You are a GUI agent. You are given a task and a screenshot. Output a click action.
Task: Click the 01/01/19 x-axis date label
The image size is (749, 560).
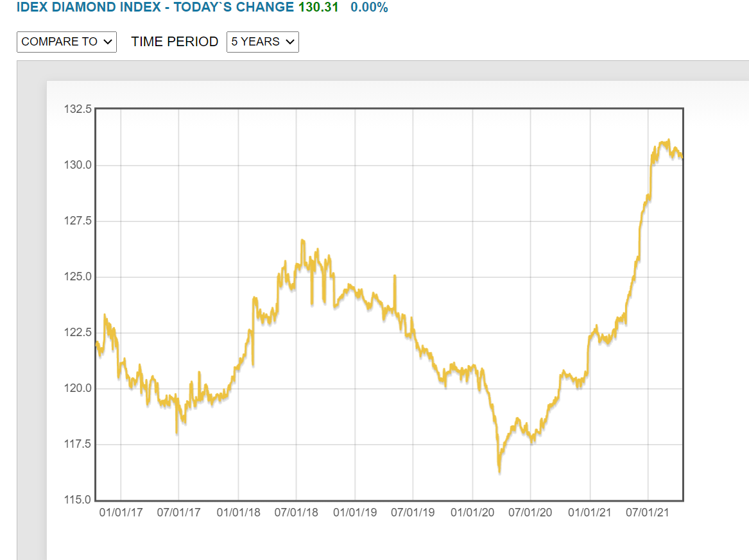coord(355,513)
